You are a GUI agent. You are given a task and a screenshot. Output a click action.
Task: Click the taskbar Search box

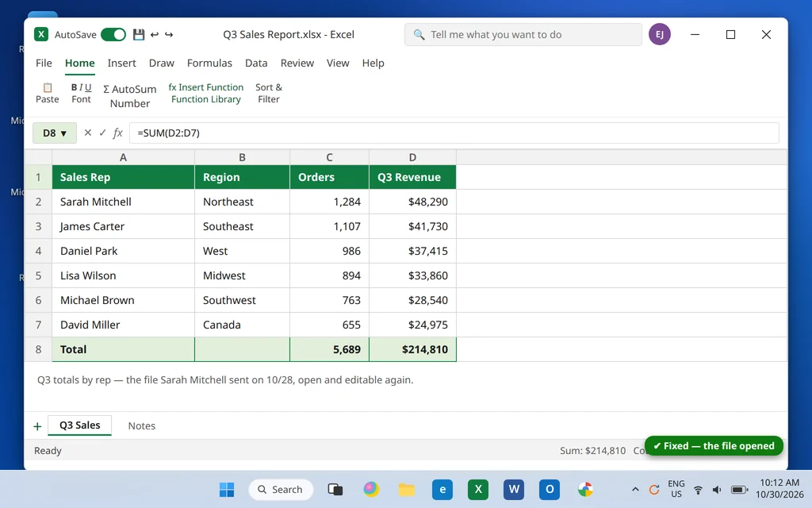coord(281,489)
